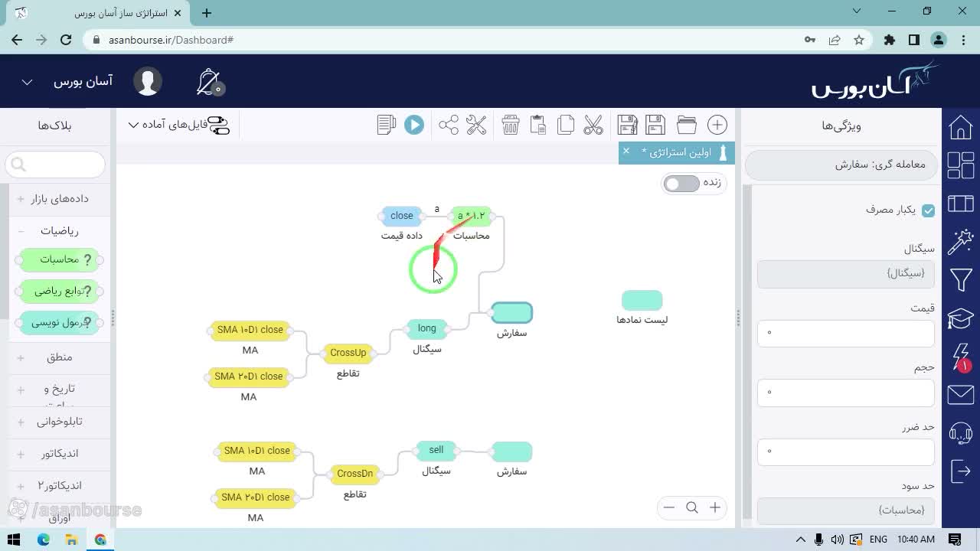The image size is (980, 551).
Task: Expand the داده‌های بازار block category
Action: [x=59, y=199]
